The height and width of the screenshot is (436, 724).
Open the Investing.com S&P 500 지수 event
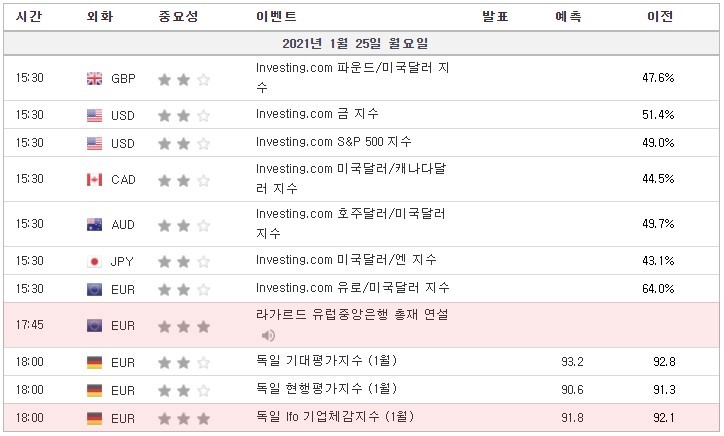(333, 142)
